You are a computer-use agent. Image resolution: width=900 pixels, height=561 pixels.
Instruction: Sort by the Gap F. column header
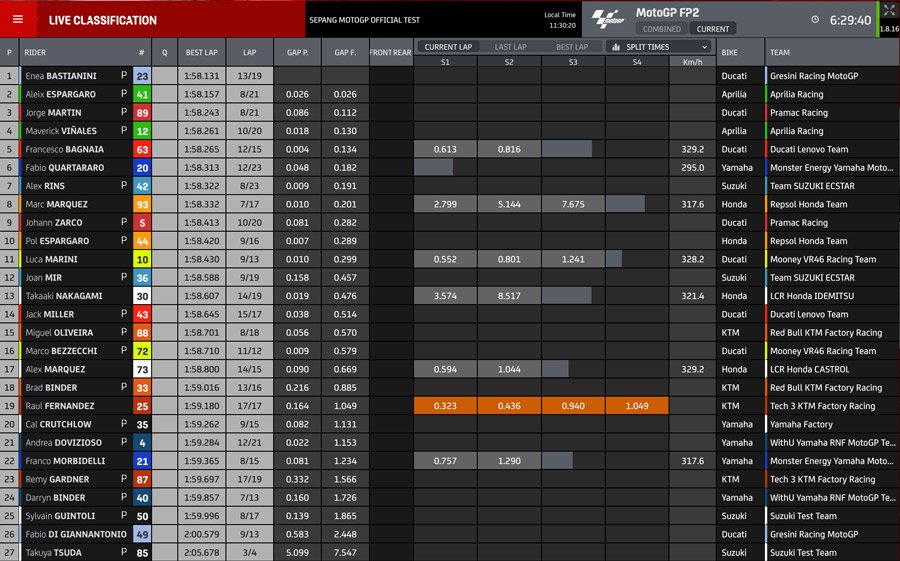pos(345,53)
